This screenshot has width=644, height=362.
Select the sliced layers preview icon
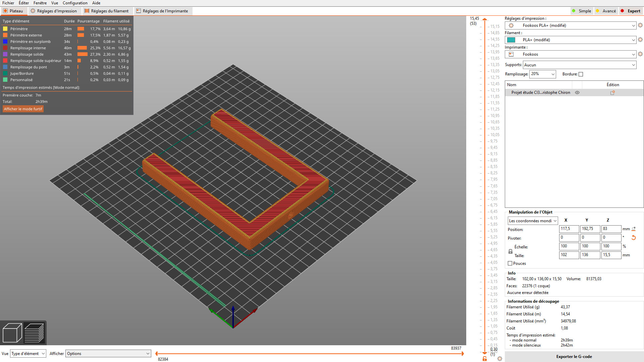pyautogui.click(x=34, y=333)
